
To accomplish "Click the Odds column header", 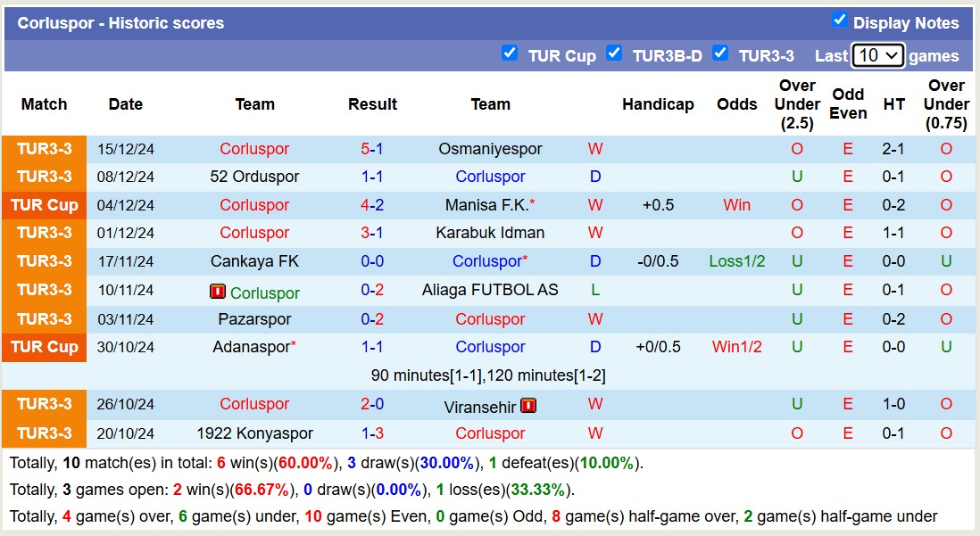I will [736, 104].
